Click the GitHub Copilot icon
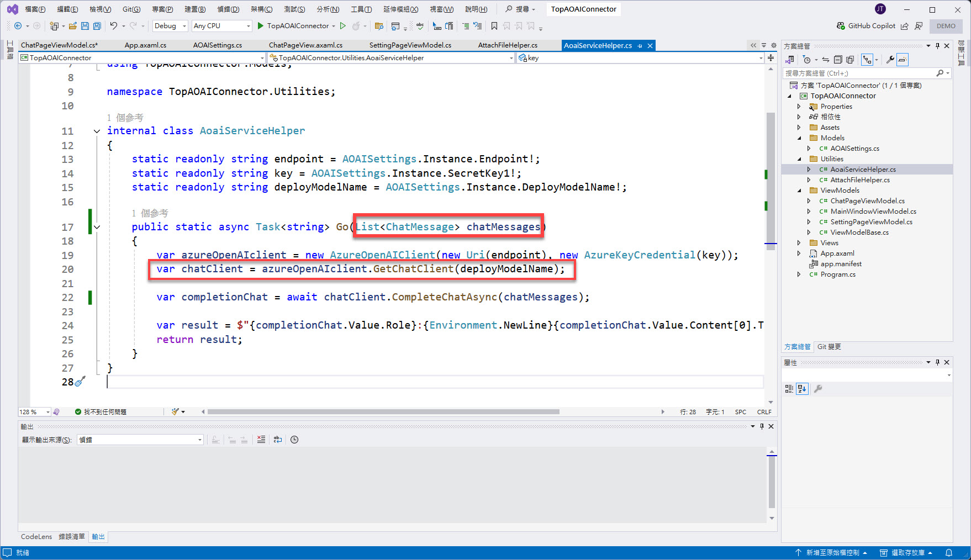This screenshot has width=971, height=560. (x=841, y=25)
